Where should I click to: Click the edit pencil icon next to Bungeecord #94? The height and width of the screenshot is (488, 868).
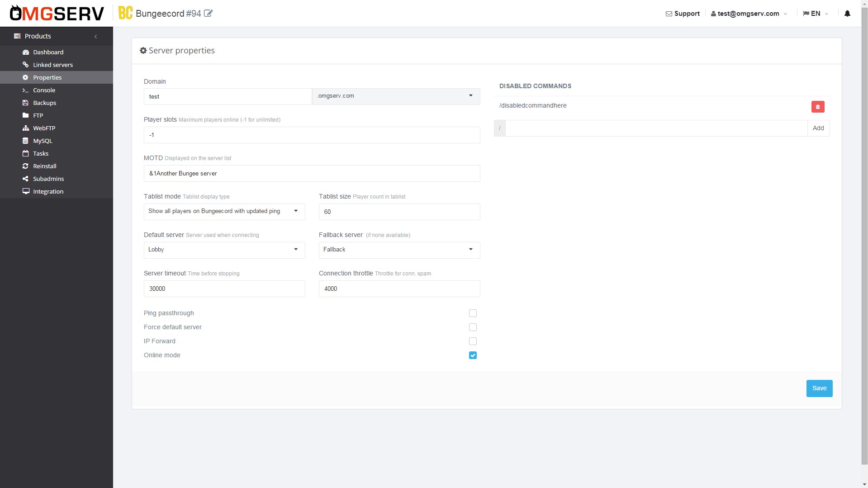pyautogui.click(x=208, y=14)
